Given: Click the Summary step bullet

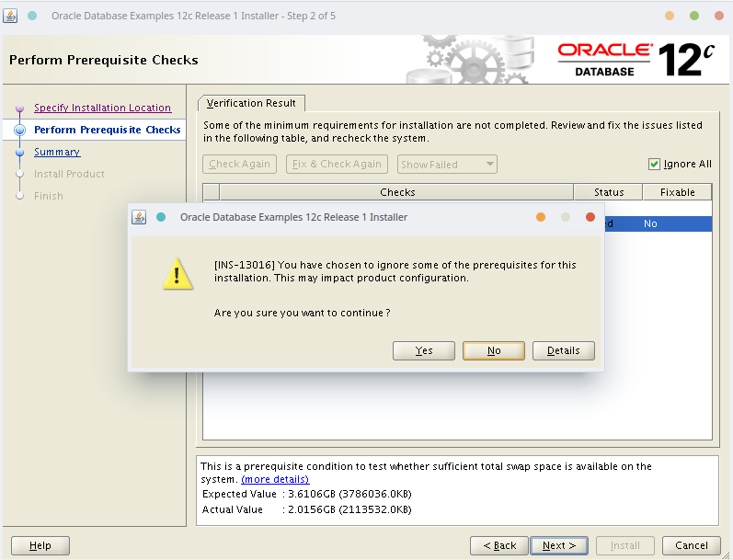Looking at the screenshot, I should [19, 153].
